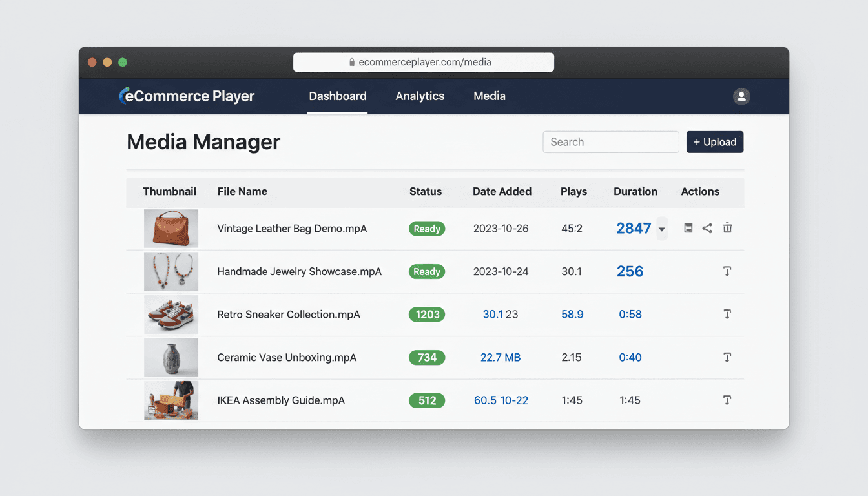Switch to the Analytics tab
868x496 pixels.
420,96
